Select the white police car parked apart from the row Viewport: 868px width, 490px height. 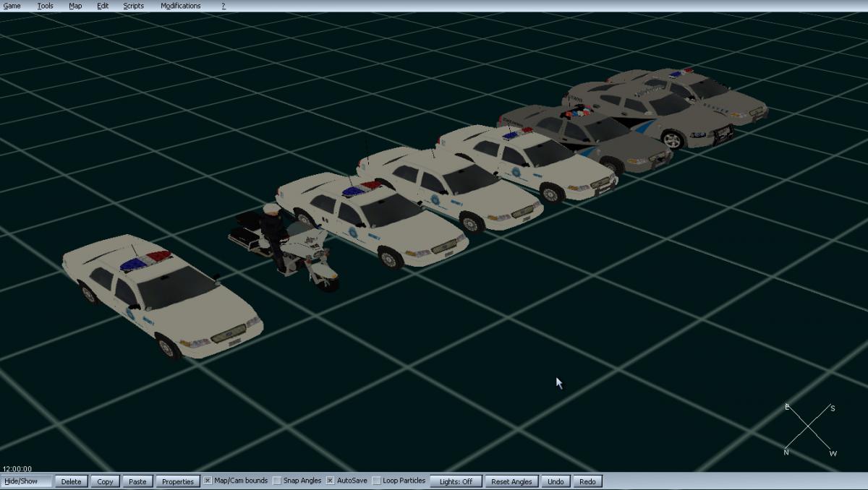coord(162,295)
